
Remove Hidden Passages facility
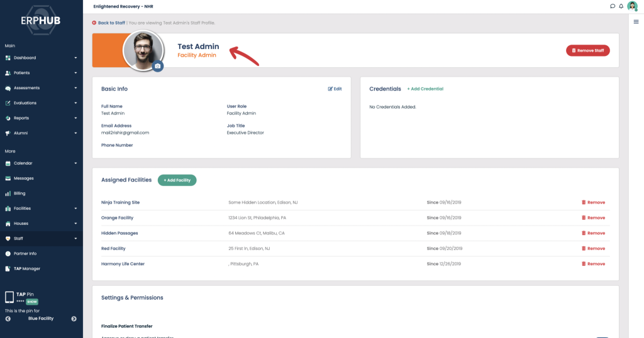pos(593,233)
